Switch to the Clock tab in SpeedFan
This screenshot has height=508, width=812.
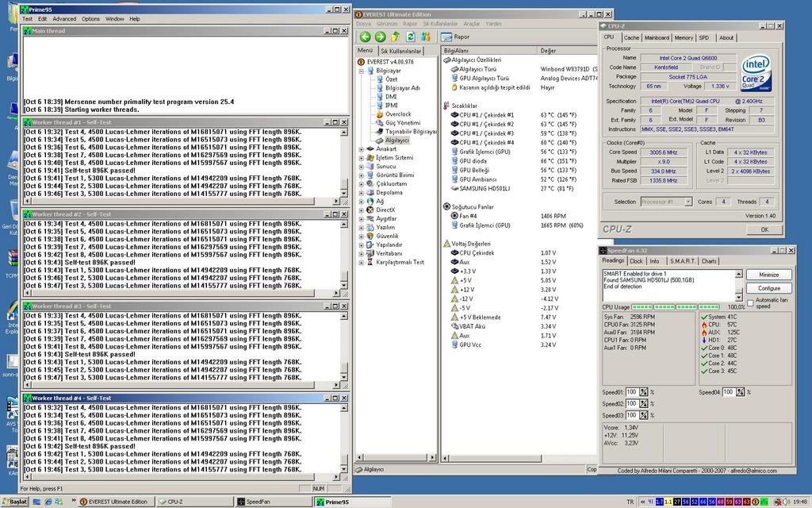636,261
